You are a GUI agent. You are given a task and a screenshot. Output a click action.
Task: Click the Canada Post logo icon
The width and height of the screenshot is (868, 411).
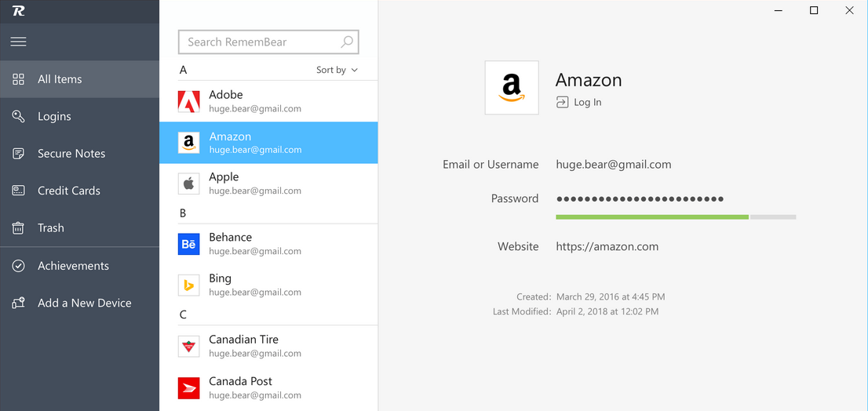(x=188, y=387)
